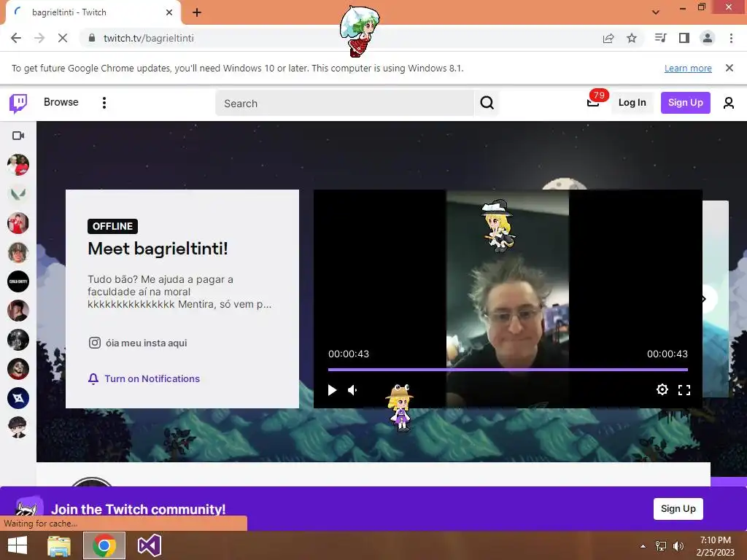Focus the Twitch Search field
Screen dimensions: 747x560
tap(344, 104)
